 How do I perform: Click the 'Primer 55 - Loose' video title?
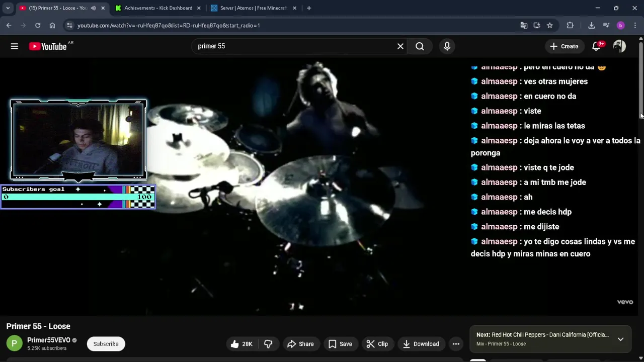pyautogui.click(x=38, y=326)
